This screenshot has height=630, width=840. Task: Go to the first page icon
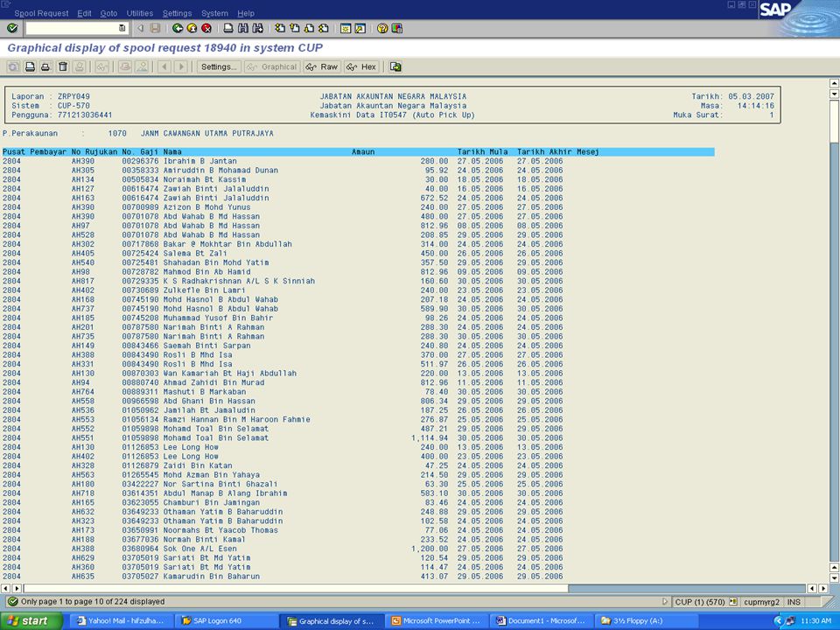pos(280,28)
